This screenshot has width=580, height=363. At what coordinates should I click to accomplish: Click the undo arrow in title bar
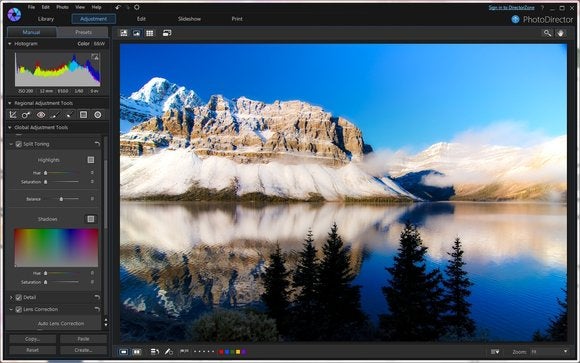click(118, 7)
